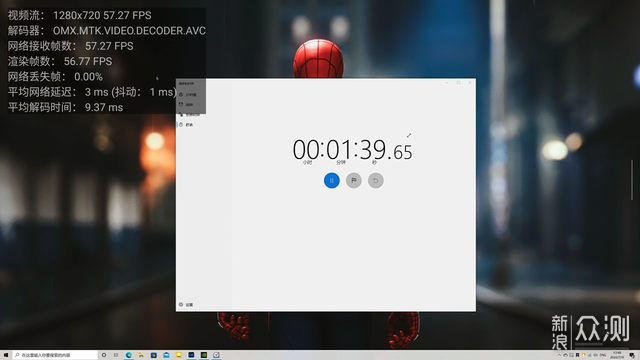Expand the stopwatch display to full view

pos(409,136)
